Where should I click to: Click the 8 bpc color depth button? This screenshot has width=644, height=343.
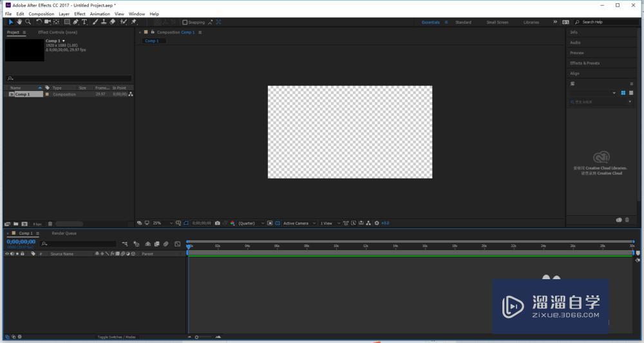point(37,224)
